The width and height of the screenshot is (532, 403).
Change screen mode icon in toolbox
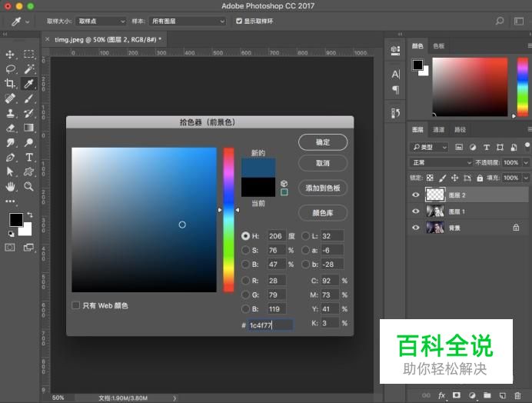28,248
